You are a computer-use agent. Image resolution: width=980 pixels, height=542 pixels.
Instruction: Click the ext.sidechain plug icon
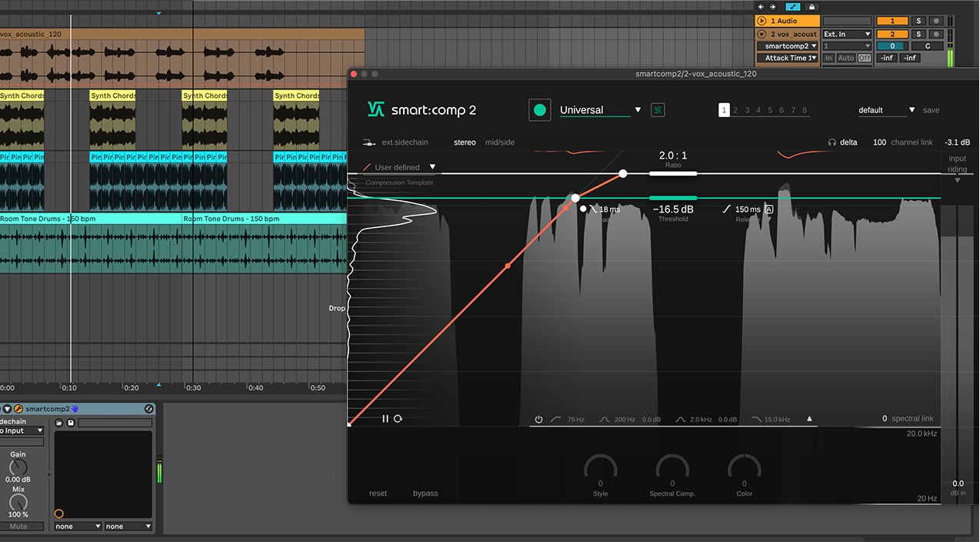pyautogui.click(x=369, y=142)
